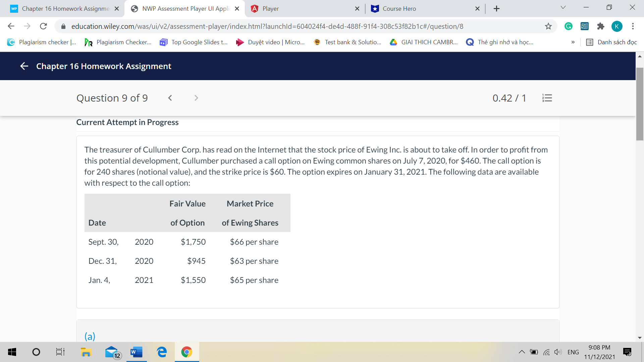Open the Grammarly extension icon

(568, 26)
